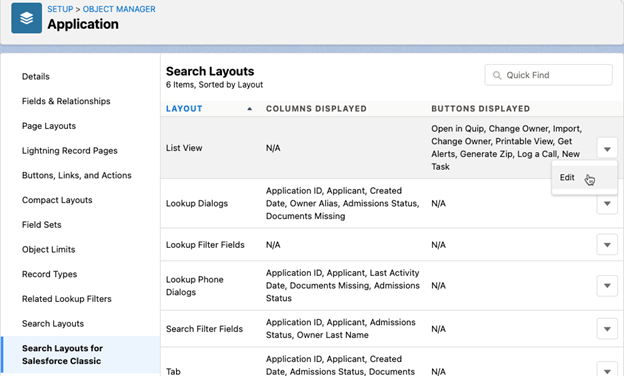
Task: Open Record Types in the sidebar
Action: click(49, 274)
